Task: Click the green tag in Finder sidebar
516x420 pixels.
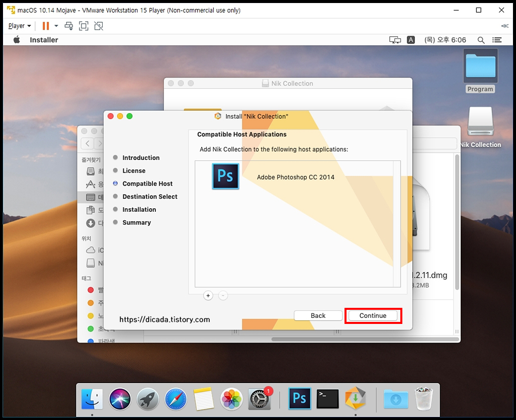Action: pyautogui.click(x=91, y=329)
